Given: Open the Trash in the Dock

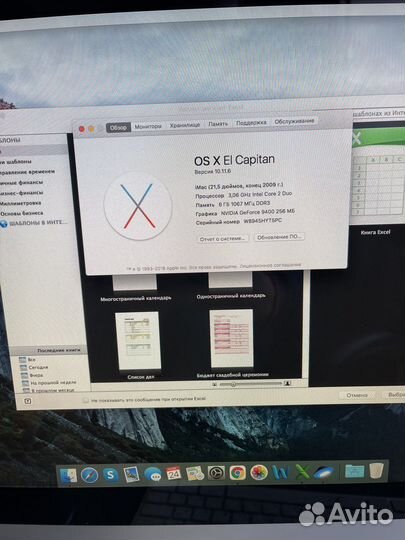Looking at the screenshot, I should 376,470.
